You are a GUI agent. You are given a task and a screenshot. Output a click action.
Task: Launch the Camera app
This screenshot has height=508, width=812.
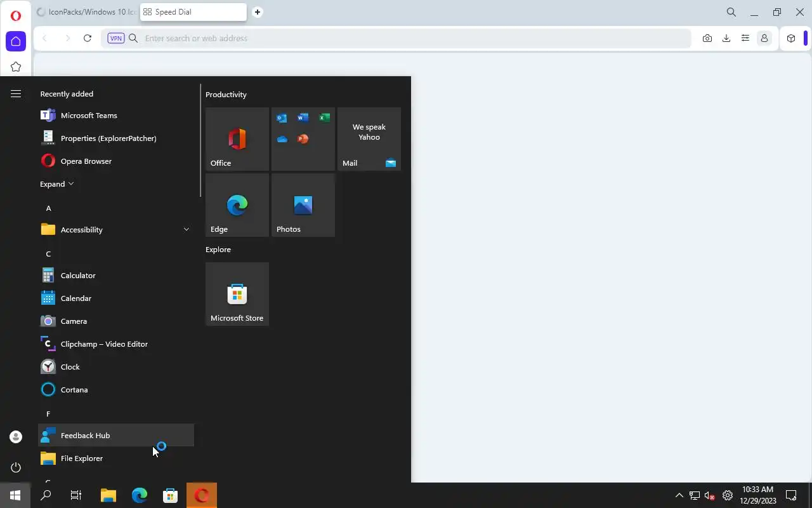116,321
